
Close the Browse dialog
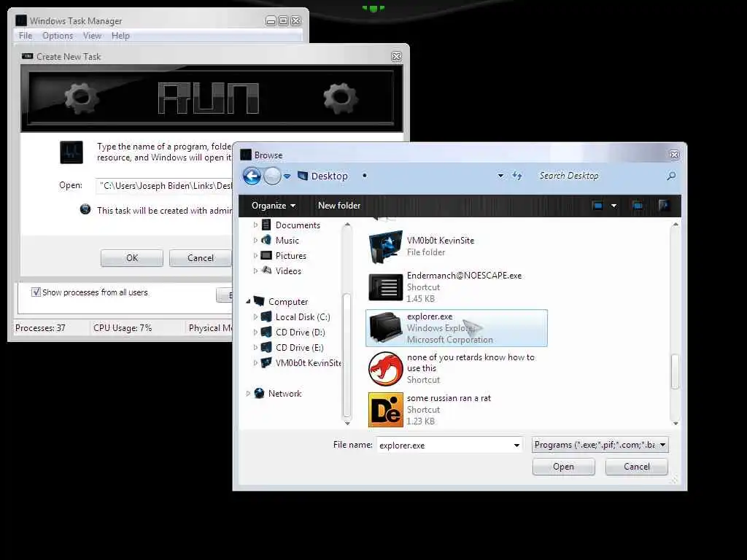674,155
